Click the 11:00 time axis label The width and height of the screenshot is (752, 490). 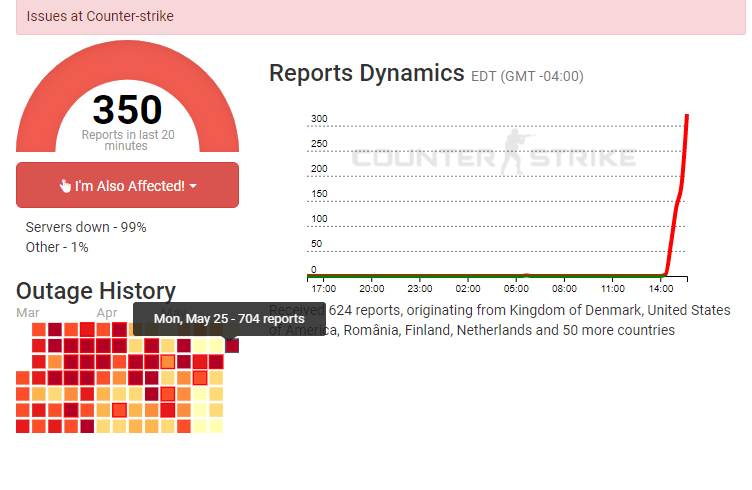(613, 289)
